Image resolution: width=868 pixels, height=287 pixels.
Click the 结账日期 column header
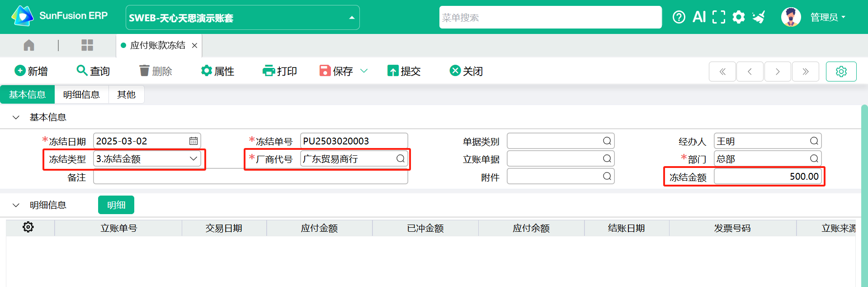627,228
